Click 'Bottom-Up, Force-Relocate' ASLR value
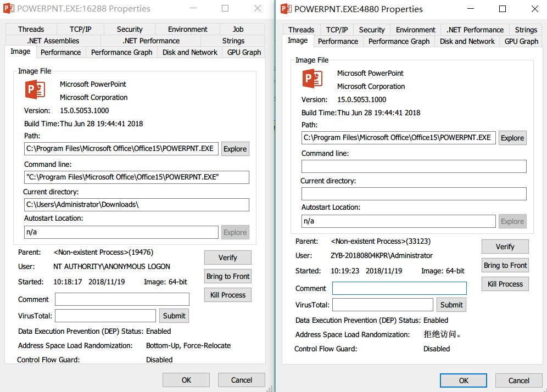The image size is (547, 392). point(188,346)
